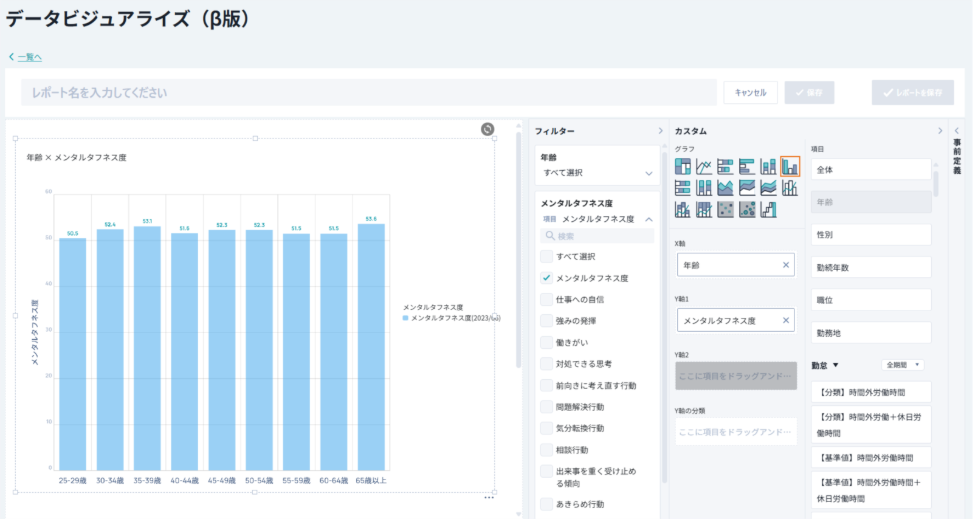Click the レポートを保存 button
Viewport: 975px width, 519px height.
tap(912, 93)
